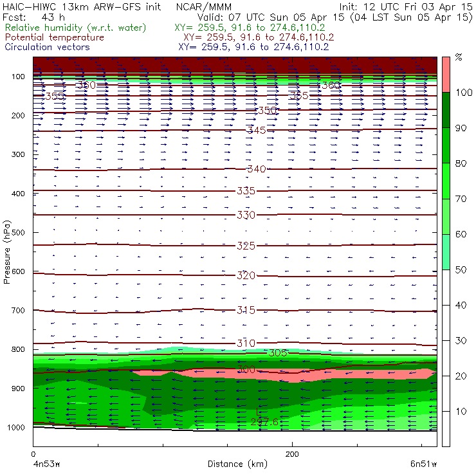Click the 60–70% light green colorbar segment

pyautogui.click(x=446, y=216)
